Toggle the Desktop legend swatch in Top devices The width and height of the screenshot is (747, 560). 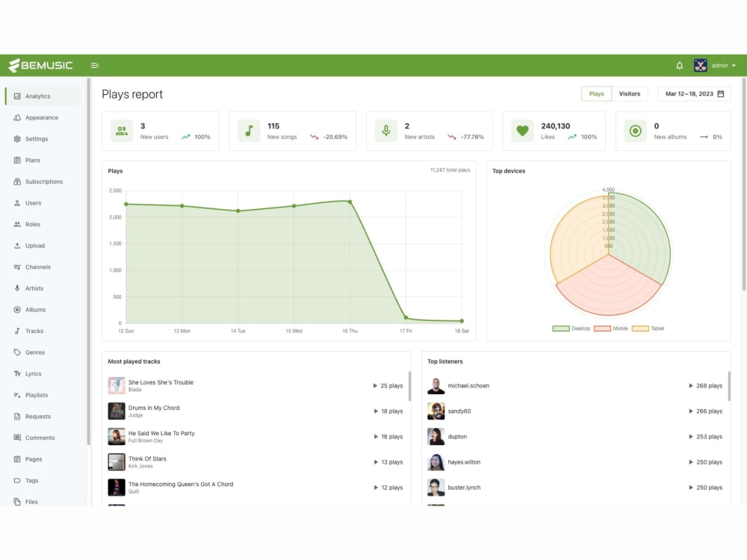tap(561, 329)
